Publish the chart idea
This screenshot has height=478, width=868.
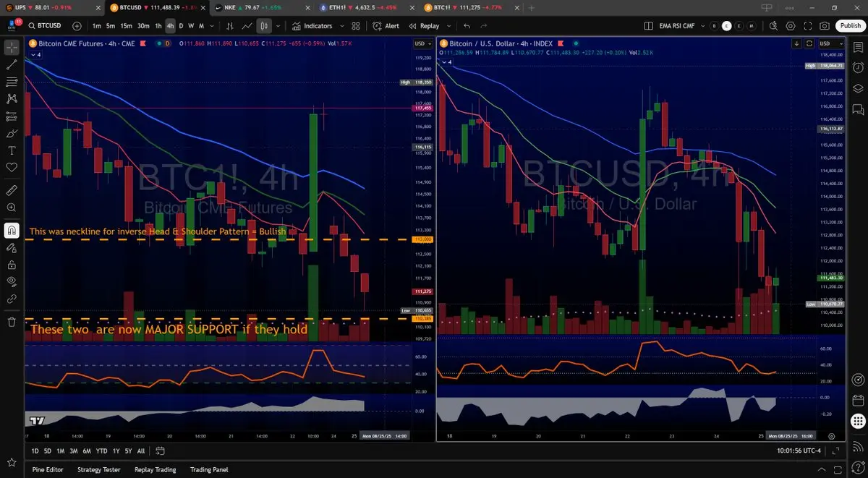click(x=850, y=26)
